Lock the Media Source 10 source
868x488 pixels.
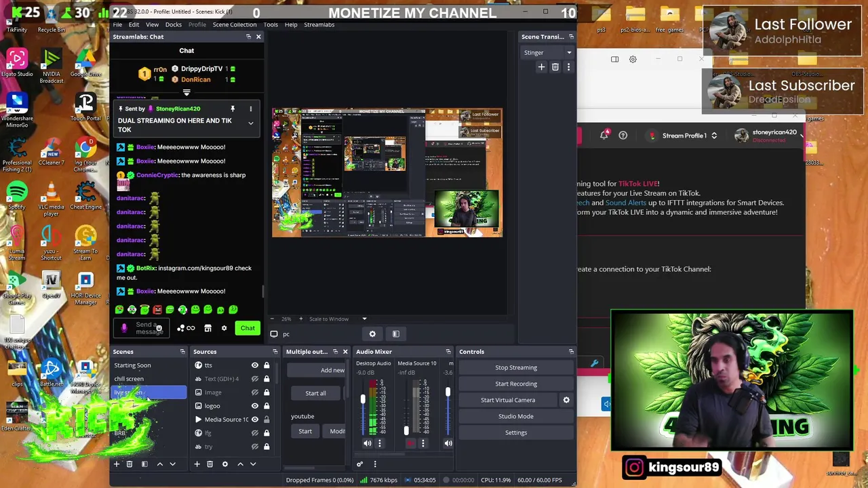(267, 420)
